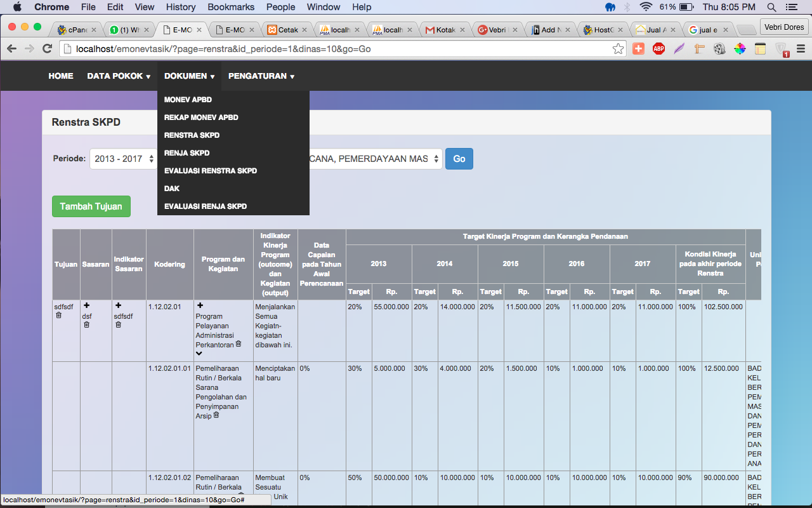Click the green Tambah Tujuan button
Image resolution: width=812 pixels, height=508 pixels.
91,206
